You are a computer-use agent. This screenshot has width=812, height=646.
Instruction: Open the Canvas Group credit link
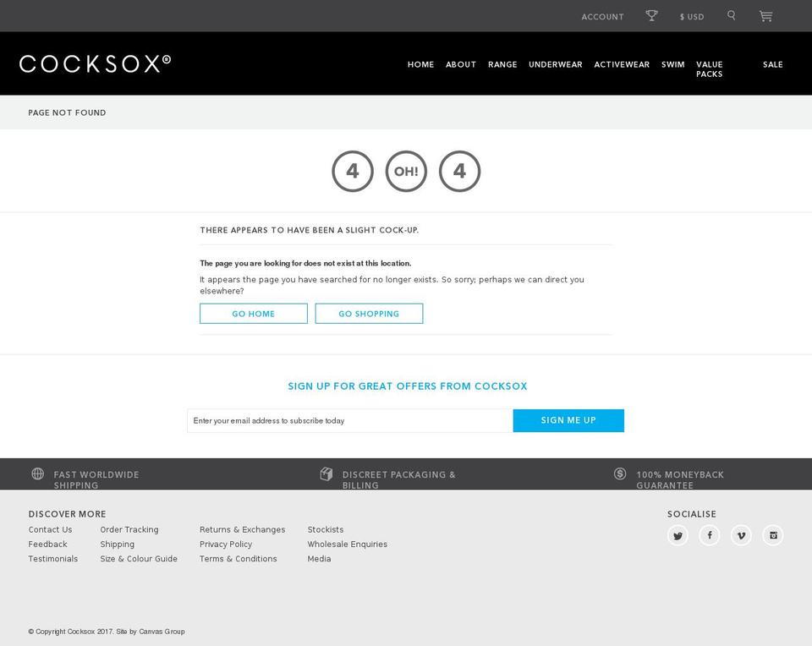click(162, 632)
